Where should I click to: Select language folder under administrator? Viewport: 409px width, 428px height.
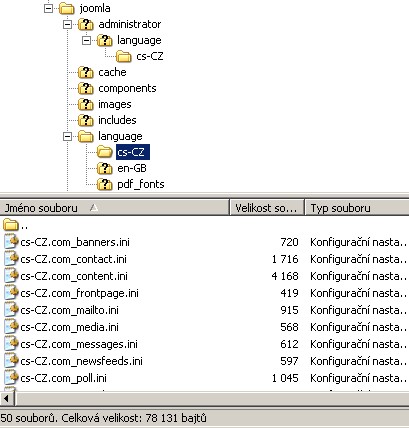pos(139,40)
